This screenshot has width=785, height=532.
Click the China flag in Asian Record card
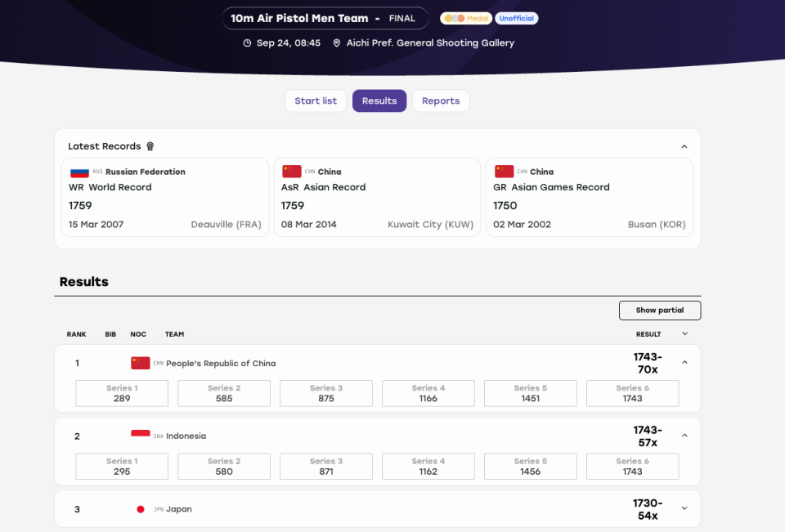point(292,172)
